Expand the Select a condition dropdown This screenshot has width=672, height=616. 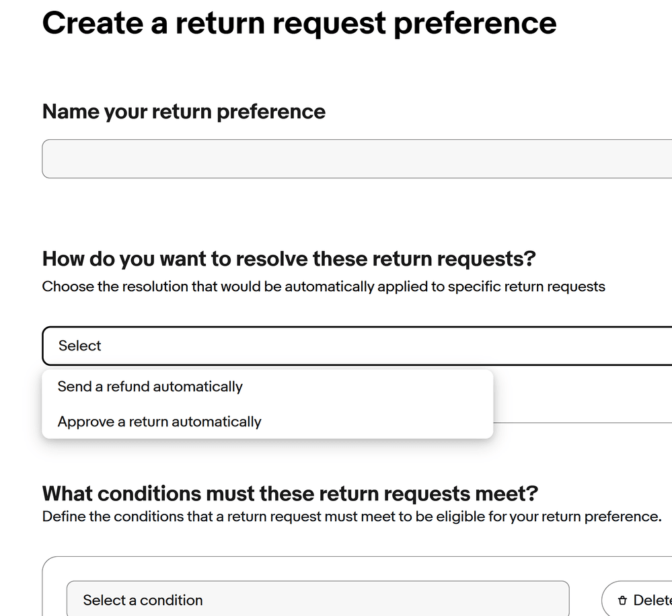(318, 600)
